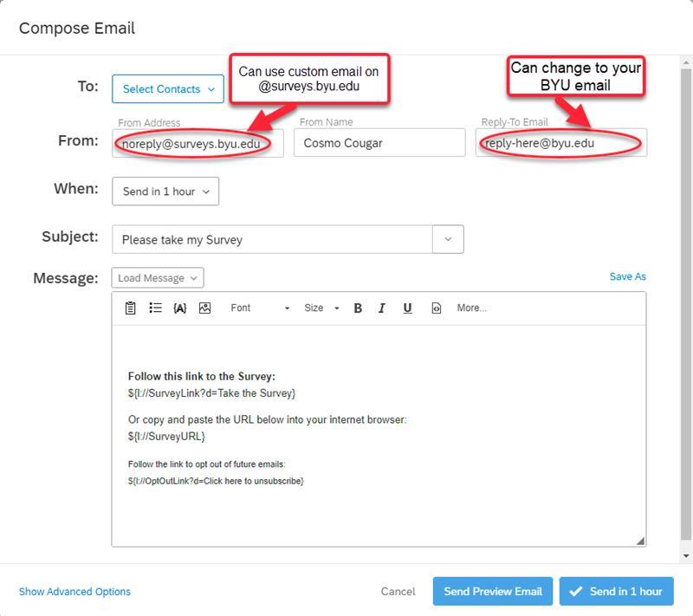Insert an image into the message
The width and height of the screenshot is (693, 616).
coord(205,308)
